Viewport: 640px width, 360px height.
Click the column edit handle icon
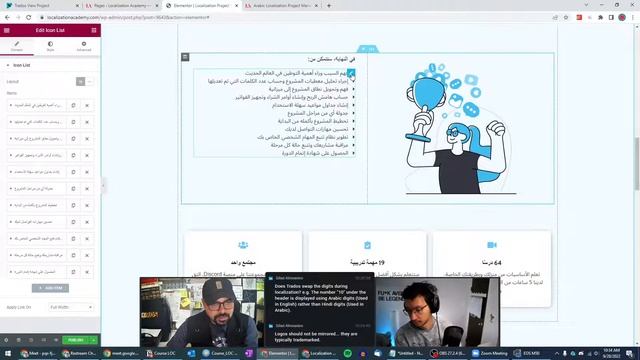(x=185, y=57)
